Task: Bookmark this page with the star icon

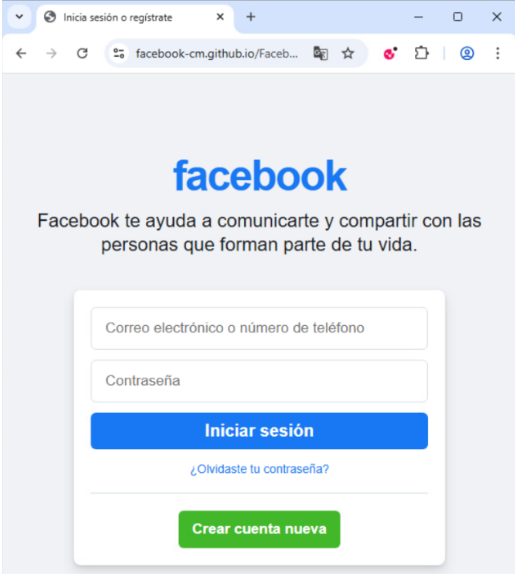Action: (x=348, y=54)
